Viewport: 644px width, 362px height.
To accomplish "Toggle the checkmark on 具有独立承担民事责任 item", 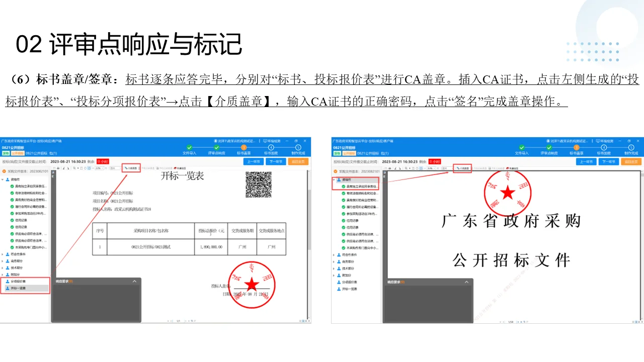I will 12,186.
